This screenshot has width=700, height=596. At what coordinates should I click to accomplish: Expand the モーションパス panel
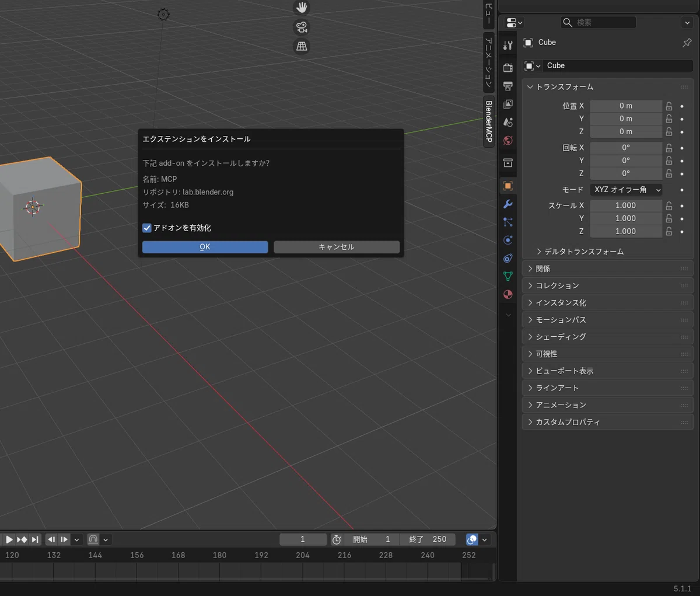coord(607,320)
